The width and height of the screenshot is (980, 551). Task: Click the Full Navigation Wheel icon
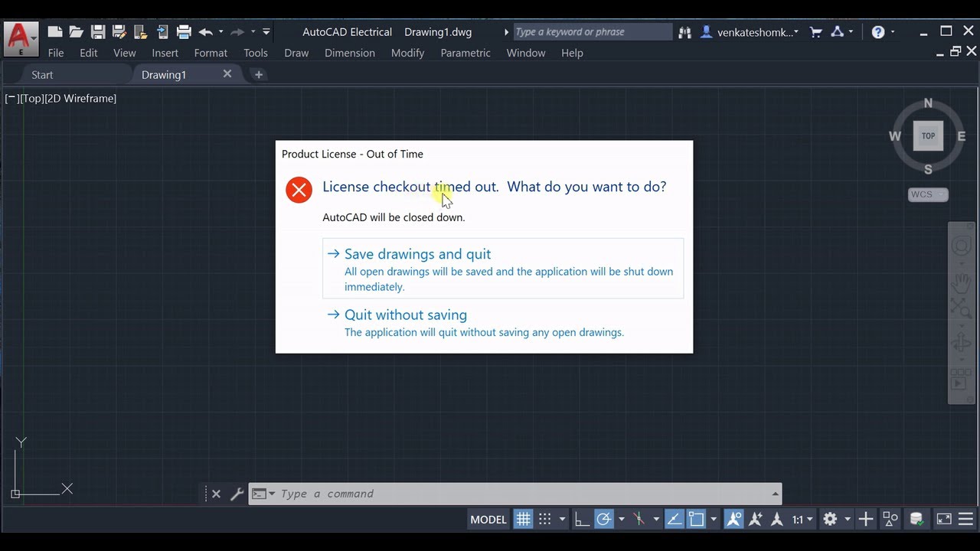coord(961,246)
